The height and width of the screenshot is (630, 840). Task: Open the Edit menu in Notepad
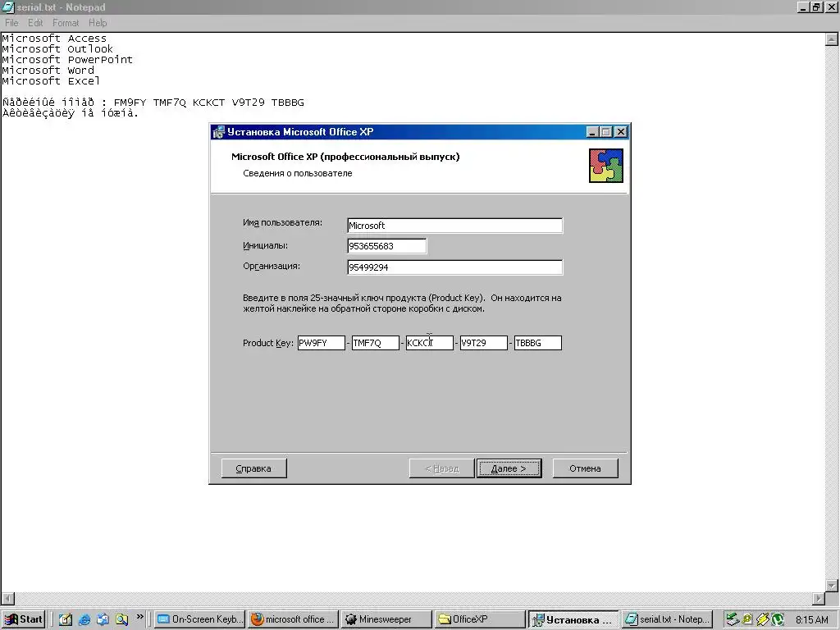tap(35, 22)
